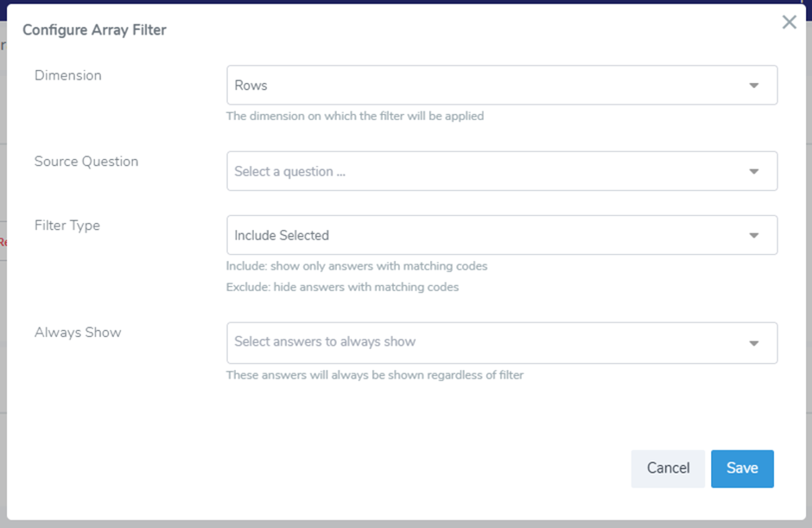812x528 pixels.
Task: Click the Source Question dropdown caret arrow
Action: [753, 171]
